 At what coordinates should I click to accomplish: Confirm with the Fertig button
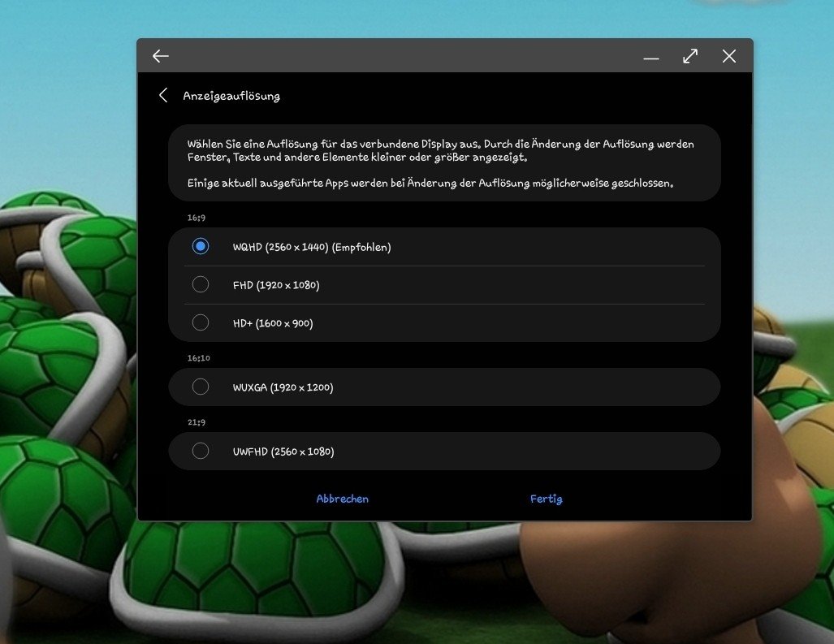547,499
